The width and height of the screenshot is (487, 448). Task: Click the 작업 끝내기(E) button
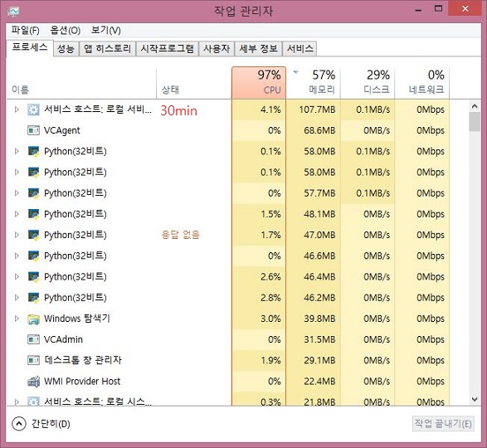click(x=443, y=424)
